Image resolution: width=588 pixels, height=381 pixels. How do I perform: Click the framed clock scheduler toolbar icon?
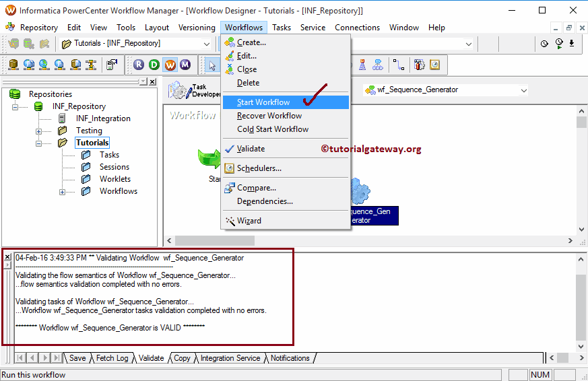[434, 65]
